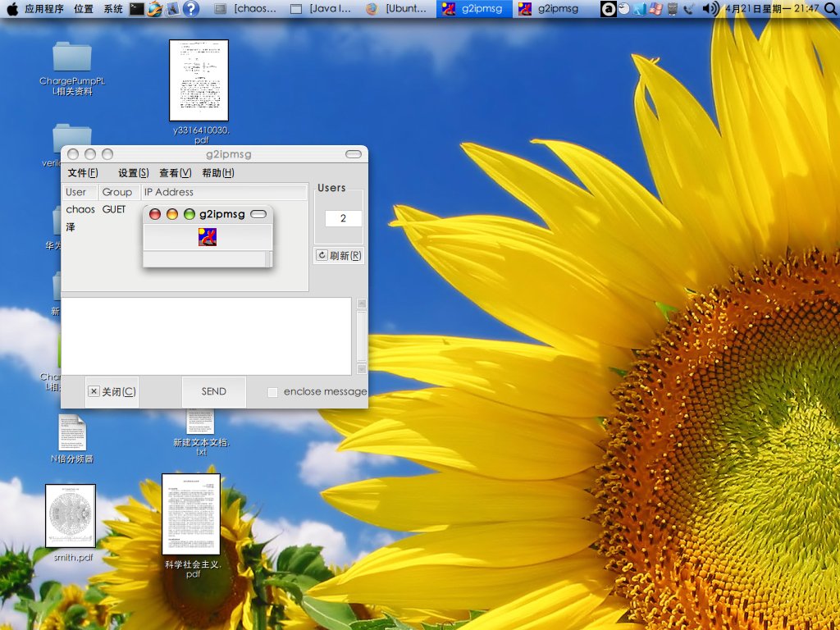
Task: Select the smith.pdf desktop file
Action: tap(72, 523)
